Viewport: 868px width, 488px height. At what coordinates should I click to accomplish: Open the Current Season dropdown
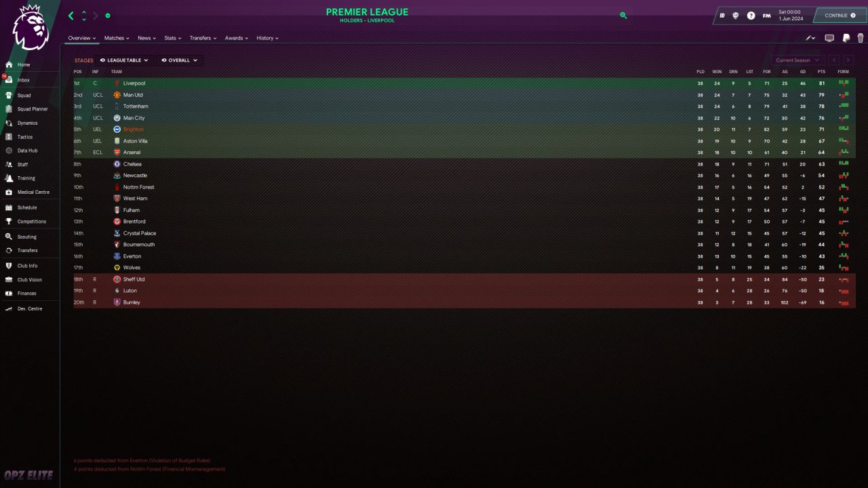click(x=797, y=60)
